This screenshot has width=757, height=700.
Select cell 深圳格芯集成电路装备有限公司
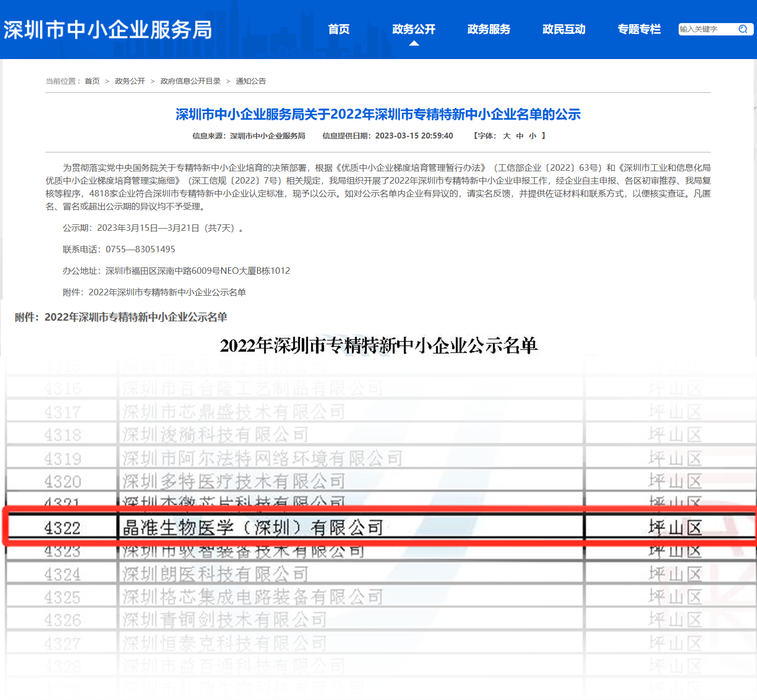351,597
